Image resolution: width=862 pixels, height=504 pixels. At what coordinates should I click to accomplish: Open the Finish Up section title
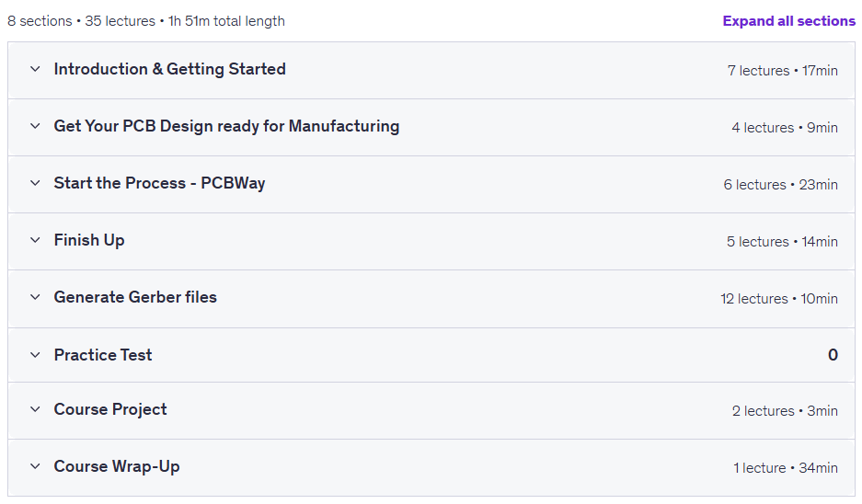[x=89, y=240]
